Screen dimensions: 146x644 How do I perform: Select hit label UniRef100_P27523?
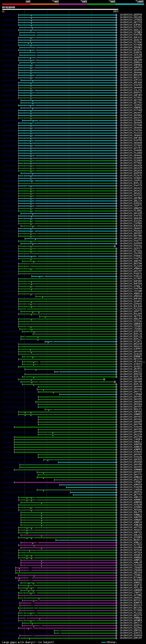131,545
